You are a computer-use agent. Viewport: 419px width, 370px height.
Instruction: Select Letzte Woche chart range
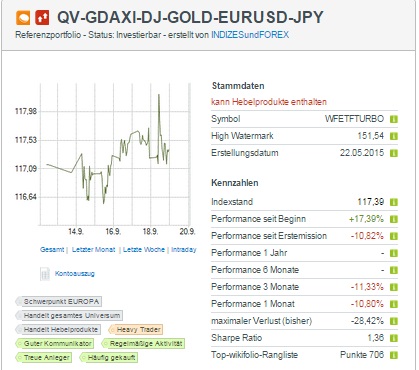[x=144, y=249]
